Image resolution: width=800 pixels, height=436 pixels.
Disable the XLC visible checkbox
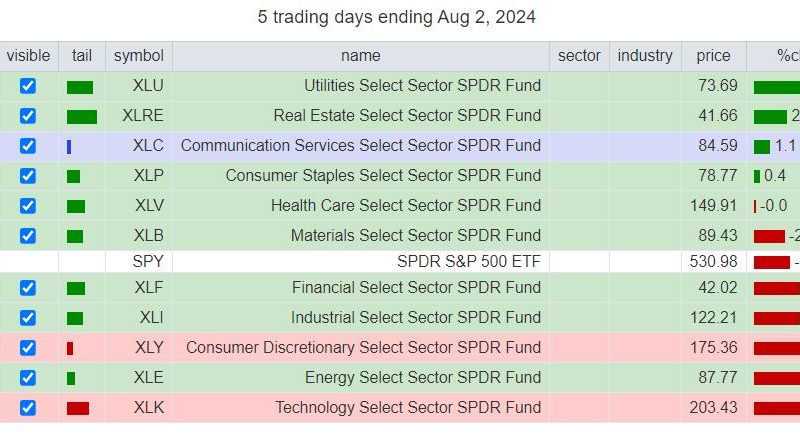tap(28, 146)
